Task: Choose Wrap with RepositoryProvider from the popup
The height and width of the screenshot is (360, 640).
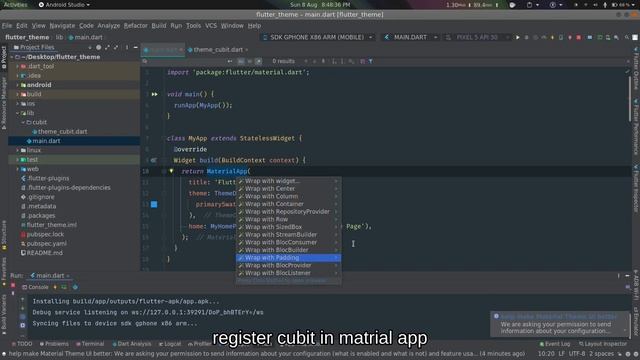Action: 288,212
